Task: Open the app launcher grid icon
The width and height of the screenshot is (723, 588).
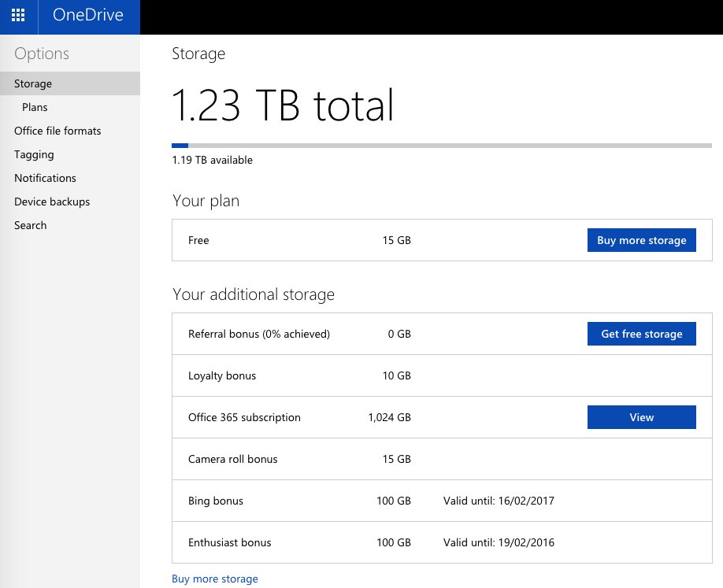Action: point(18,15)
